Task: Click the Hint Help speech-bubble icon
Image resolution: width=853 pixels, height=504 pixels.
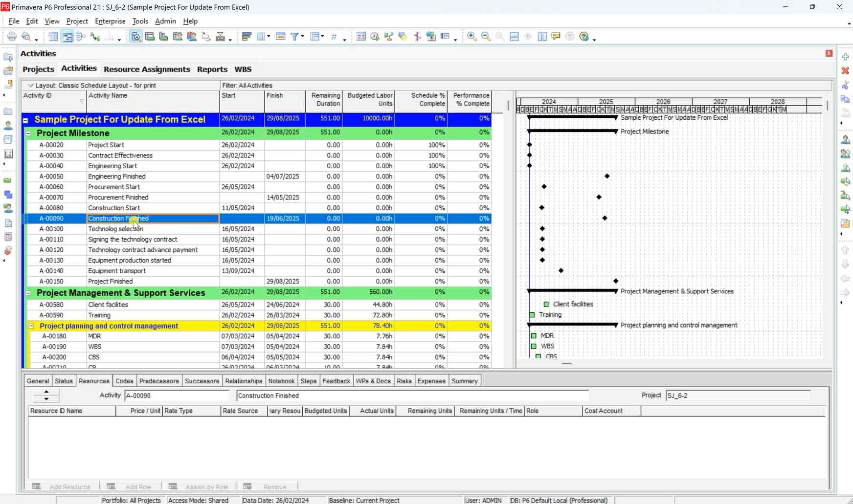Action: [x=556, y=37]
